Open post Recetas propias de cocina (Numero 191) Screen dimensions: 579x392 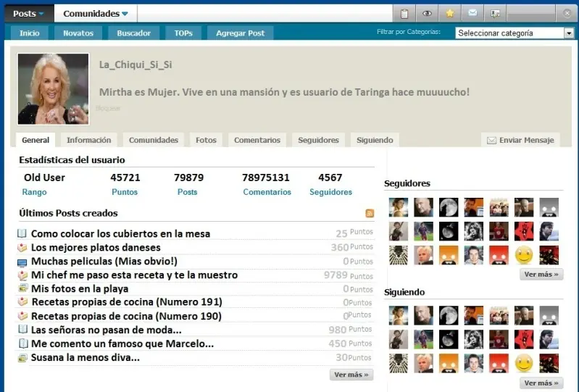(x=127, y=302)
